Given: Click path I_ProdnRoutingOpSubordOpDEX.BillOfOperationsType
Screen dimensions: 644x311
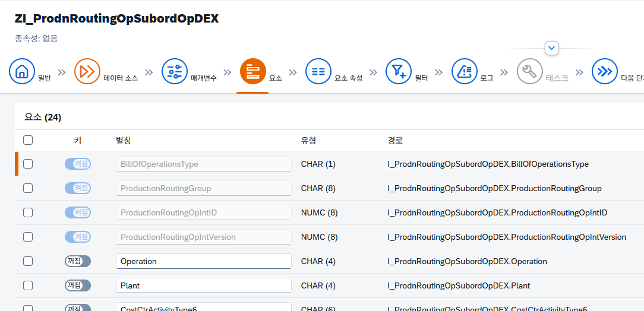Looking at the screenshot, I should click(488, 164).
